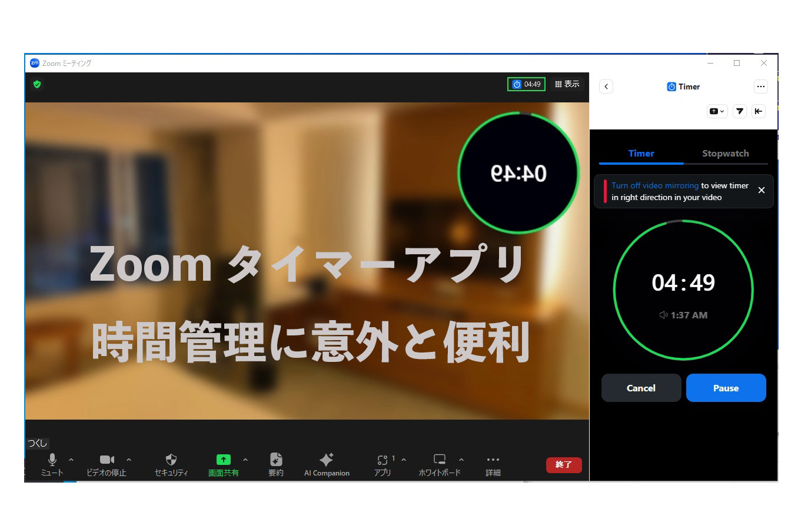
Task: Go back in the Timer app panel
Action: (x=606, y=87)
